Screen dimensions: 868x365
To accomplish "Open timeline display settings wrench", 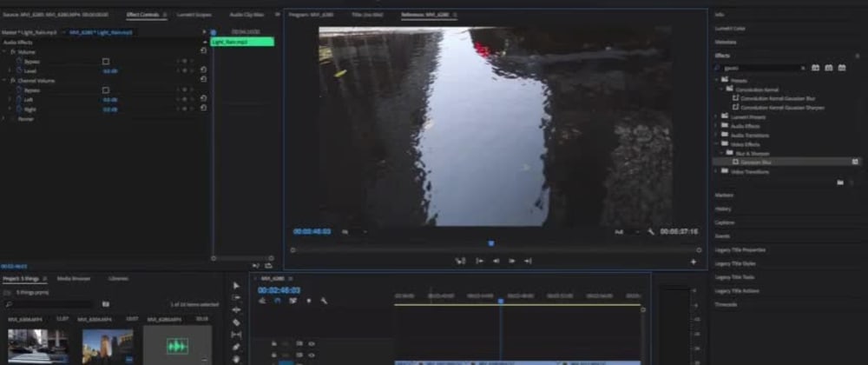I will [324, 301].
